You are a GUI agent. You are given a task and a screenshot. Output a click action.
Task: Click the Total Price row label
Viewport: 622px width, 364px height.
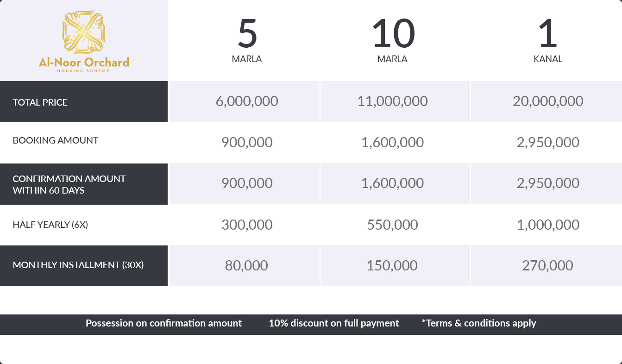[40, 102]
